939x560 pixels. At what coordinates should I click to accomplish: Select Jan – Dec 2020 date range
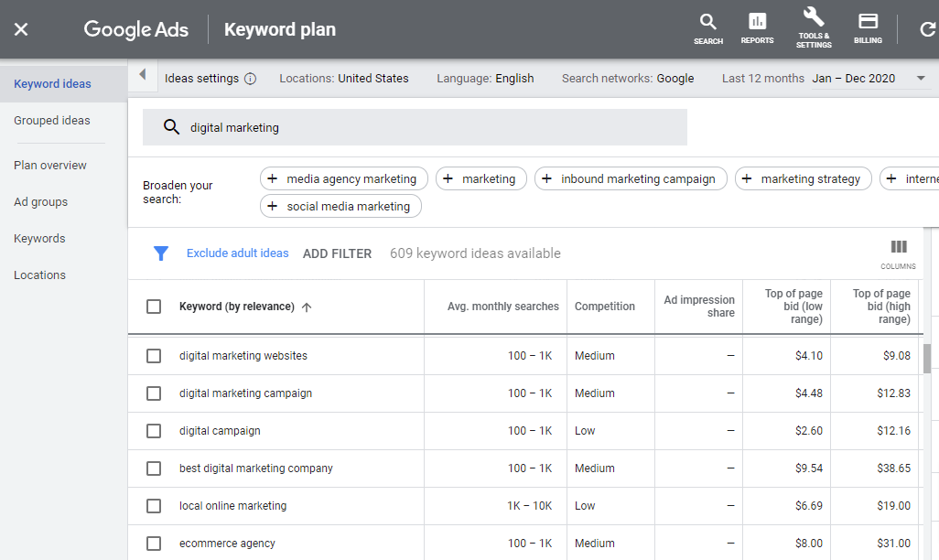pyautogui.click(x=853, y=79)
